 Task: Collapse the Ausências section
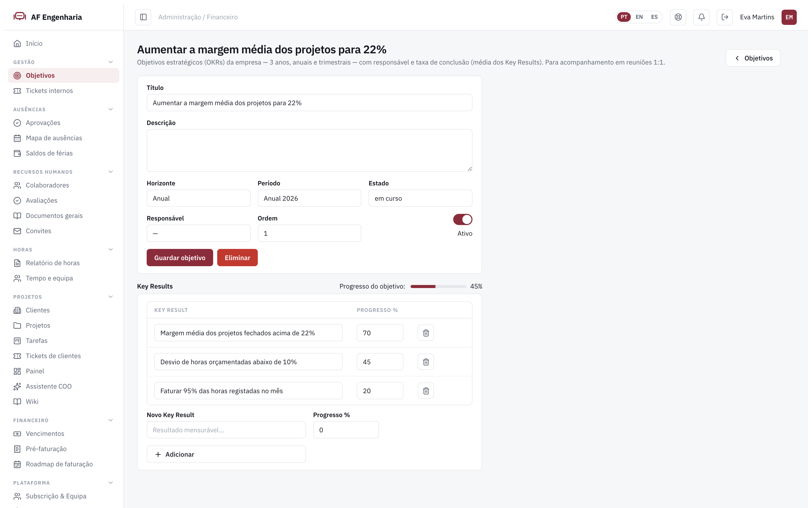111,109
